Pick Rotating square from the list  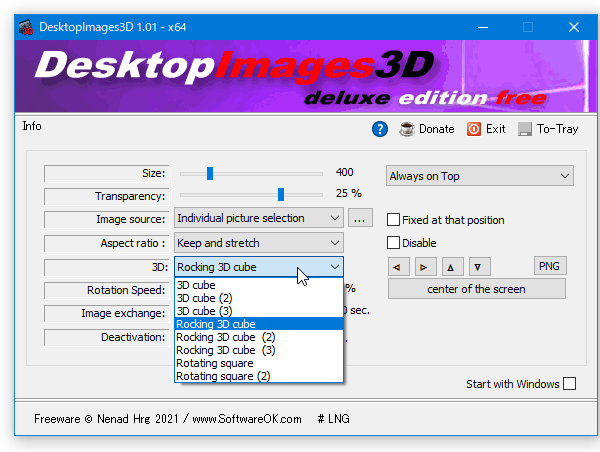tap(259, 363)
